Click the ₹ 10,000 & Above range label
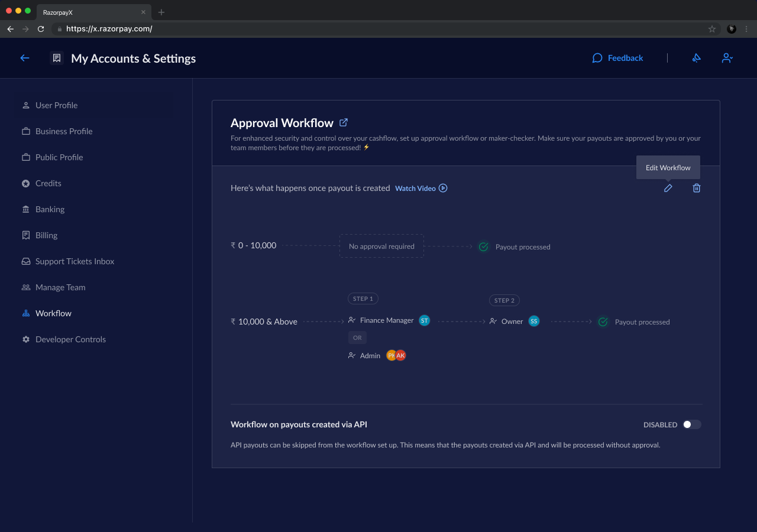The height and width of the screenshot is (532, 757). click(264, 322)
